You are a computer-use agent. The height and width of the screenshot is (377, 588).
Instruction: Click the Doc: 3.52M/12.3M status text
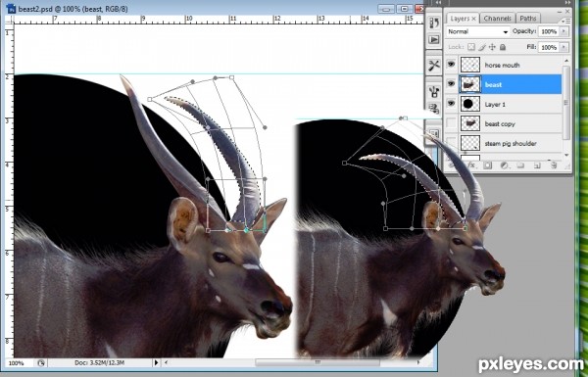99,362
